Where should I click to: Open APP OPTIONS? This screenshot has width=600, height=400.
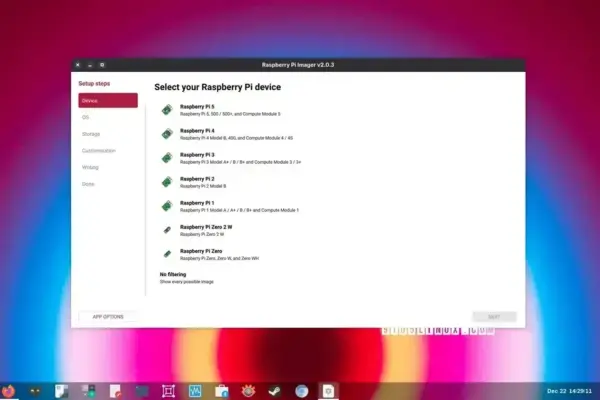click(108, 317)
